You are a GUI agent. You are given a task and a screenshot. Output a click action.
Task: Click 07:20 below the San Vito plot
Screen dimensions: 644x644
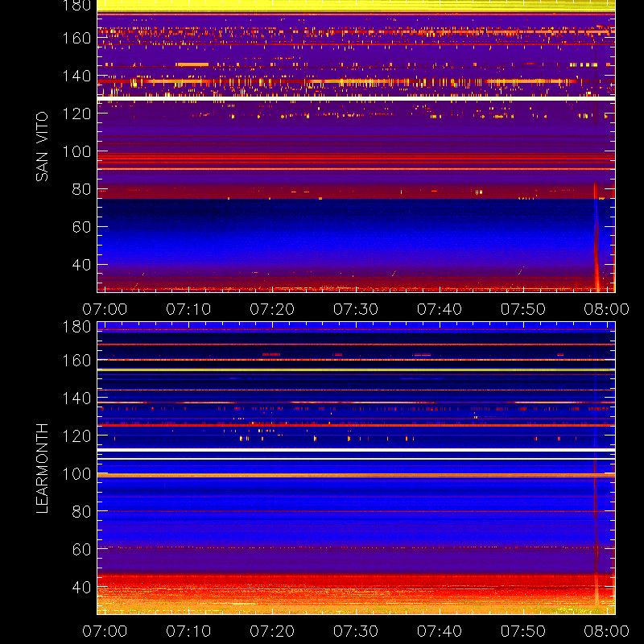(272, 309)
